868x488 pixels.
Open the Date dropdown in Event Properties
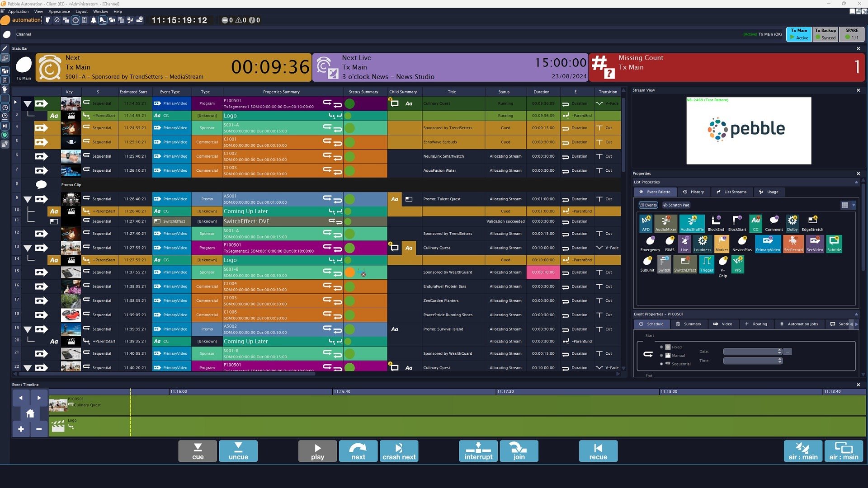(778, 352)
